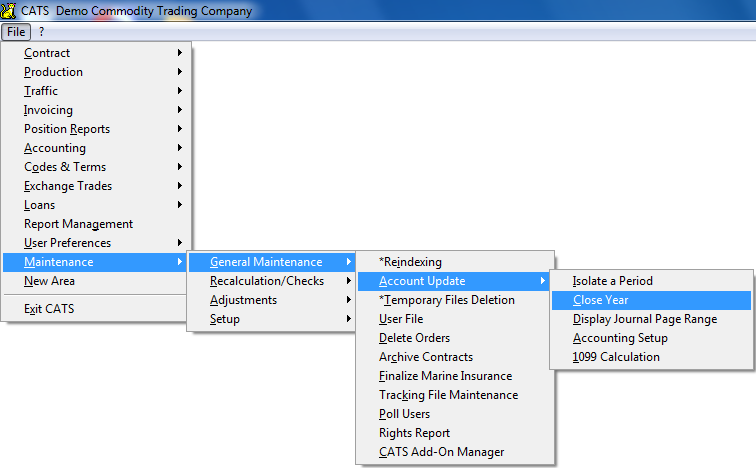
Task: Open the File menu
Action: pyautogui.click(x=16, y=32)
